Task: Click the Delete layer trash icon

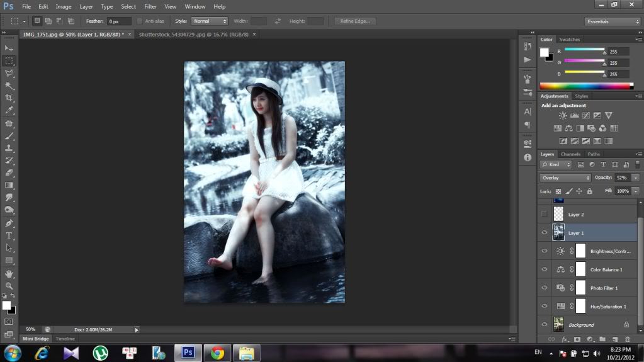Action: point(628,339)
